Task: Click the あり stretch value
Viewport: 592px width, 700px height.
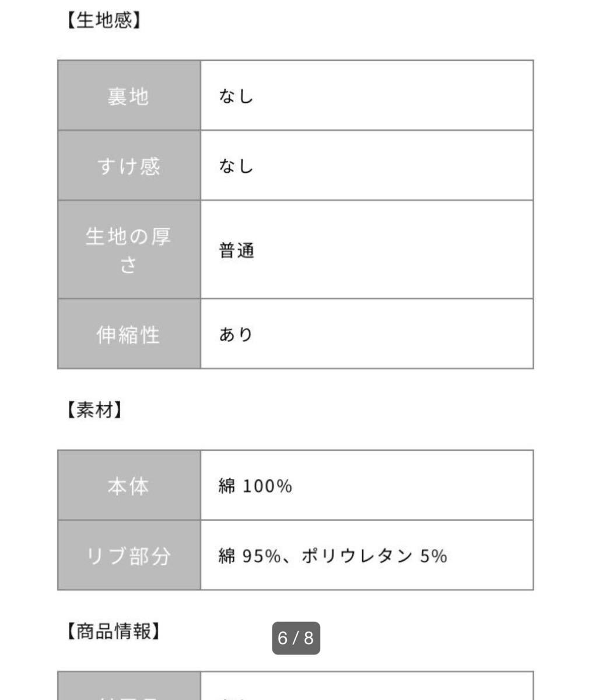Action: tap(236, 335)
